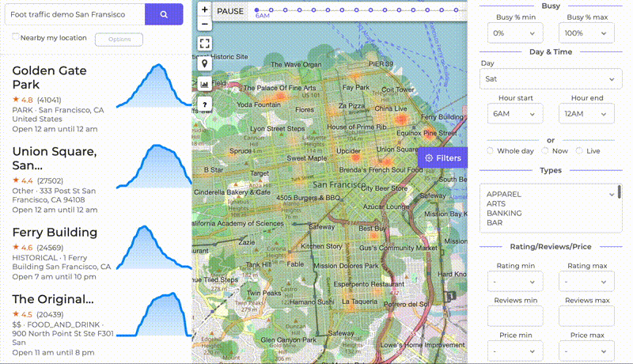Image resolution: width=633 pixels, height=364 pixels.
Task: Select BAR in the Types list
Action: point(495,223)
